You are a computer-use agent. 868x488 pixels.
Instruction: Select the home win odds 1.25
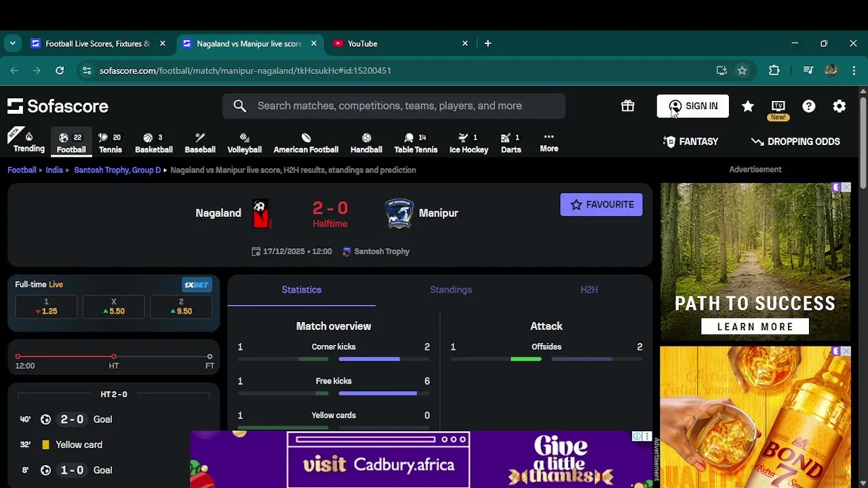[x=46, y=307]
